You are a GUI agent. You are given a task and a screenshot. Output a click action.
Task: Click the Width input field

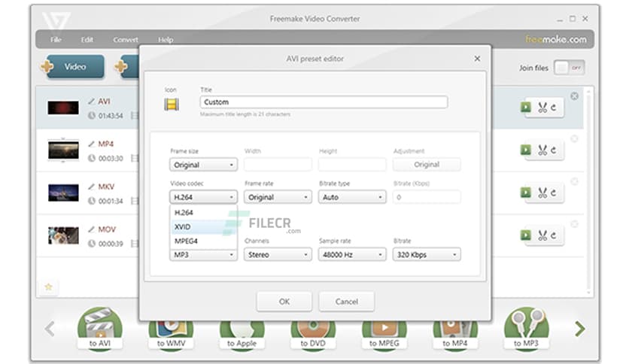click(278, 165)
